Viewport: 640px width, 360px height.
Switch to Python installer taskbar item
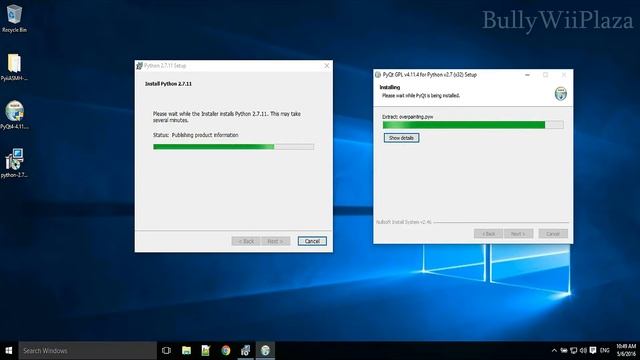tap(245, 351)
